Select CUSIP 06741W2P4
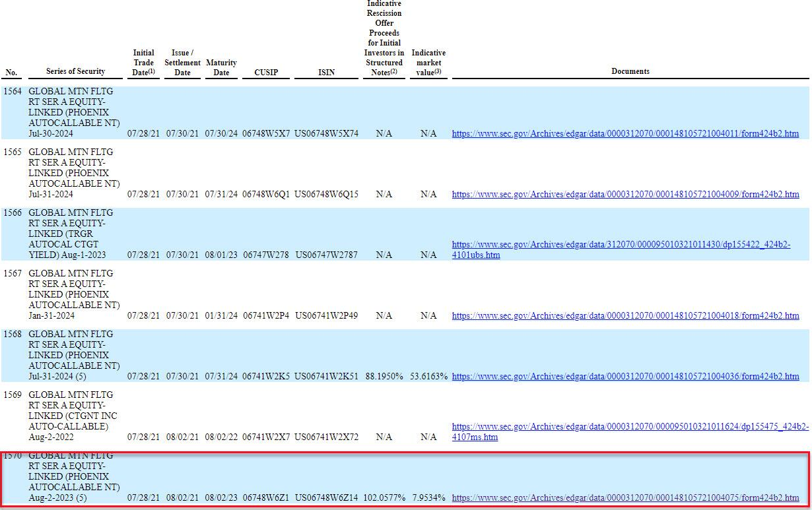This screenshot has height=510, width=812. pos(266,315)
